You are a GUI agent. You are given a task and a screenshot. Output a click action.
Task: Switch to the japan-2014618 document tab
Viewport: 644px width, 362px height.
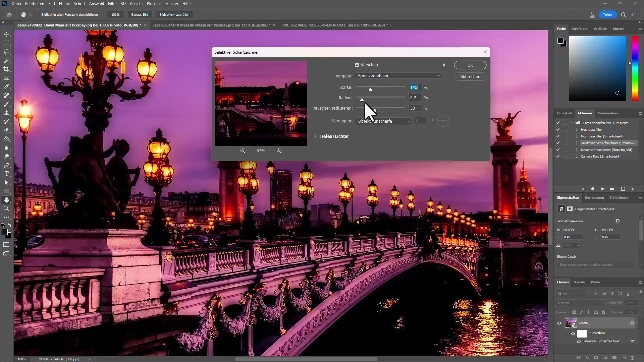point(211,25)
